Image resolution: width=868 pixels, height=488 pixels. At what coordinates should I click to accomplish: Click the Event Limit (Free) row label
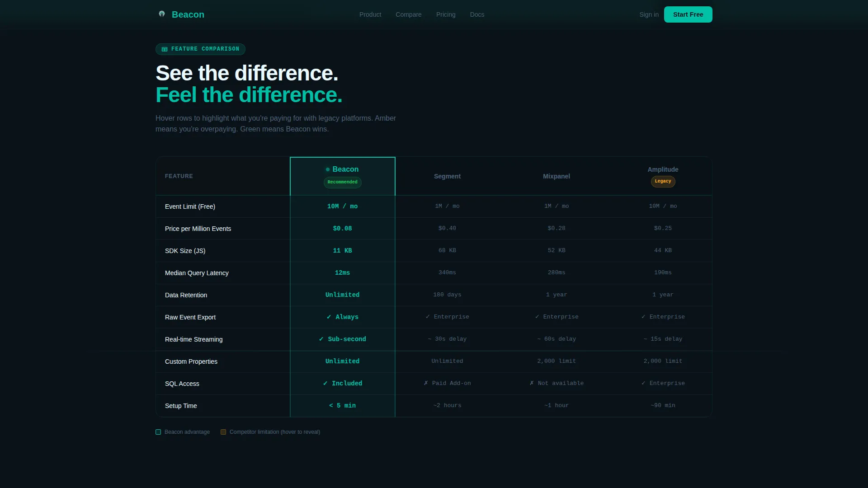tap(190, 206)
